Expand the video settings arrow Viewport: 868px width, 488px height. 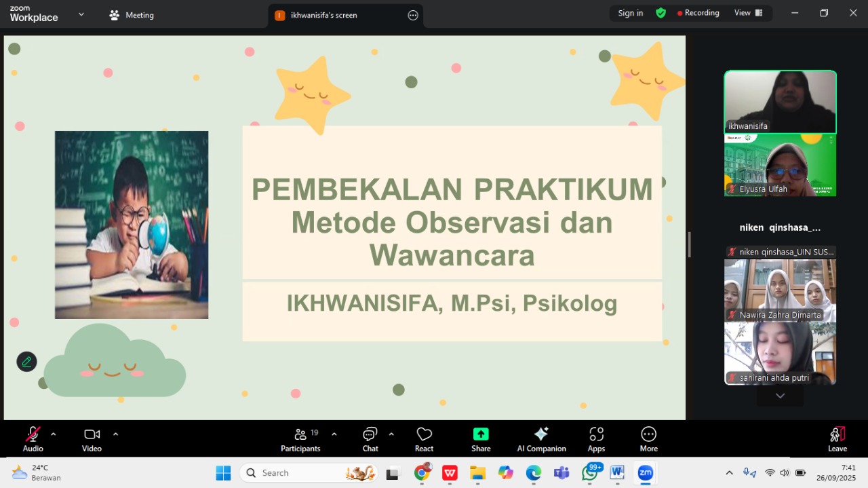[115, 434]
